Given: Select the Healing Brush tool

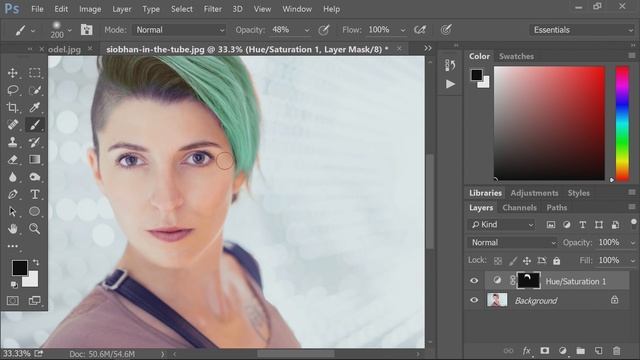Looking at the screenshot, I should point(13,124).
